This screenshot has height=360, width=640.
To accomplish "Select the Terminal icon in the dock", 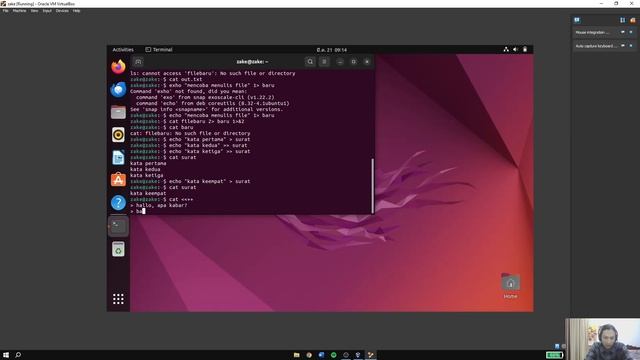I will [118, 226].
